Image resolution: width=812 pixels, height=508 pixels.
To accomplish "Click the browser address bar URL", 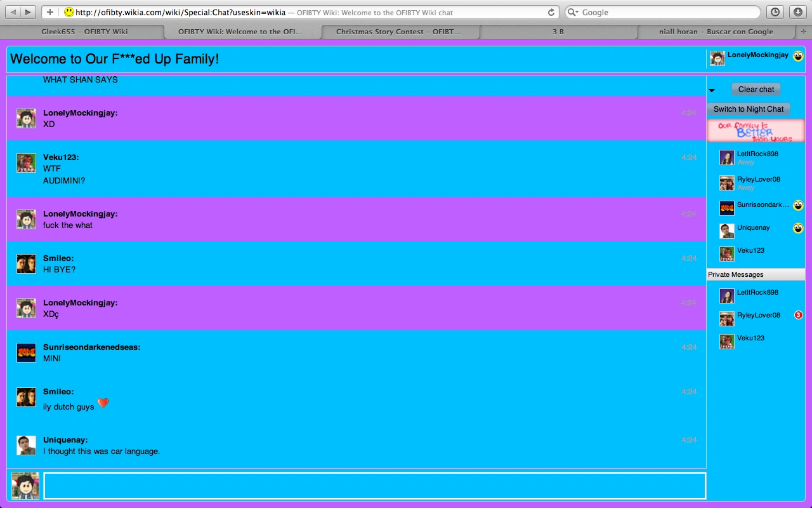I will pyautogui.click(x=180, y=12).
